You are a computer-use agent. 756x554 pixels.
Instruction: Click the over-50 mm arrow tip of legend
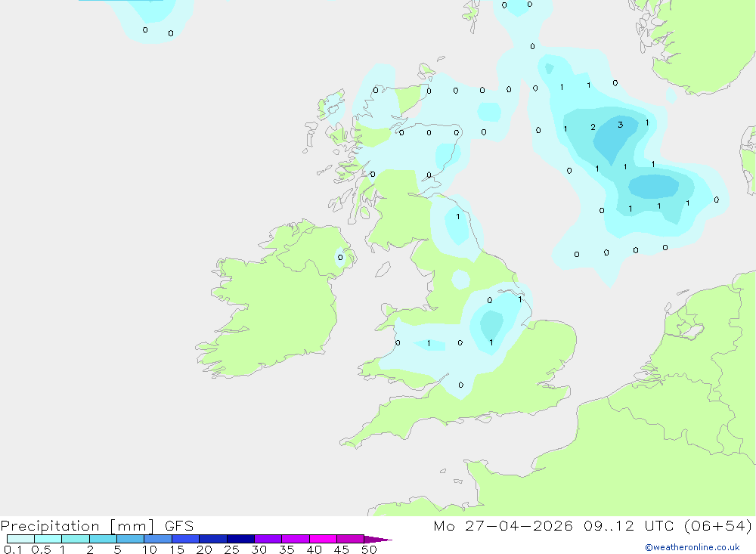click(377, 540)
